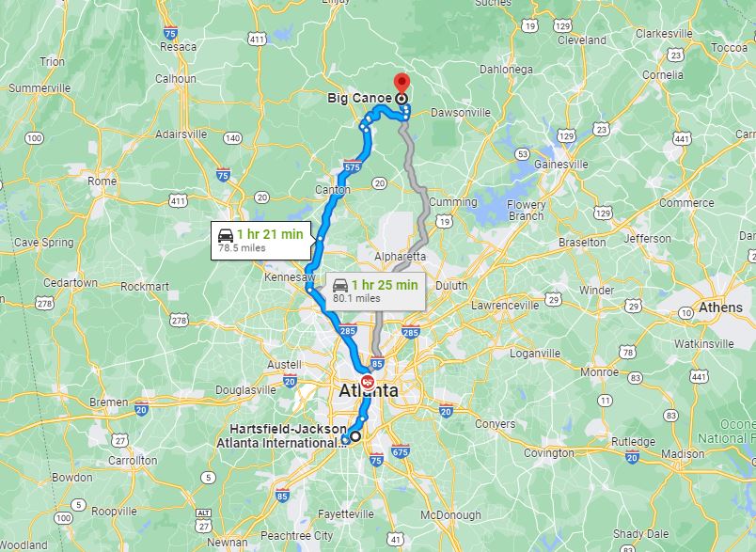Click the car icon in 80.1 miles label
The height and width of the screenshot is (552, 756).
[340, 285]
